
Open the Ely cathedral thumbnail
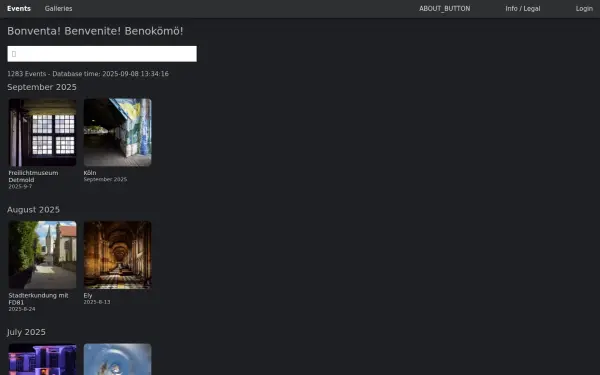(x=117, y=255)
